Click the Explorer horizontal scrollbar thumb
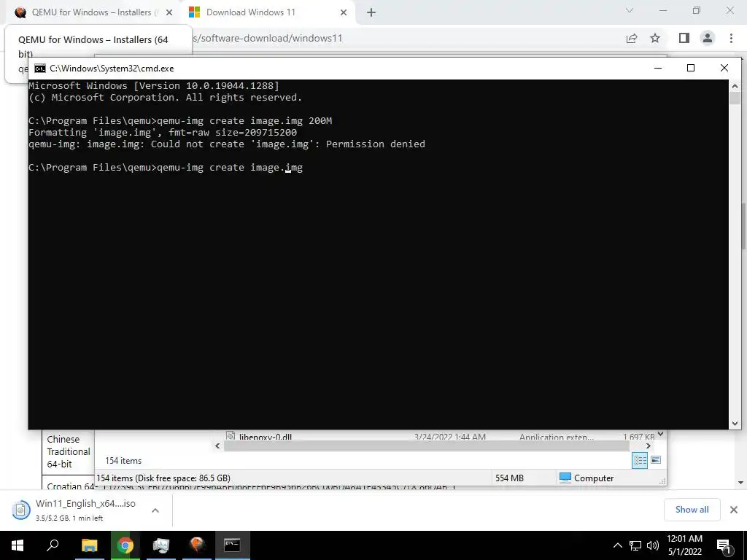 tap(426, 446)
